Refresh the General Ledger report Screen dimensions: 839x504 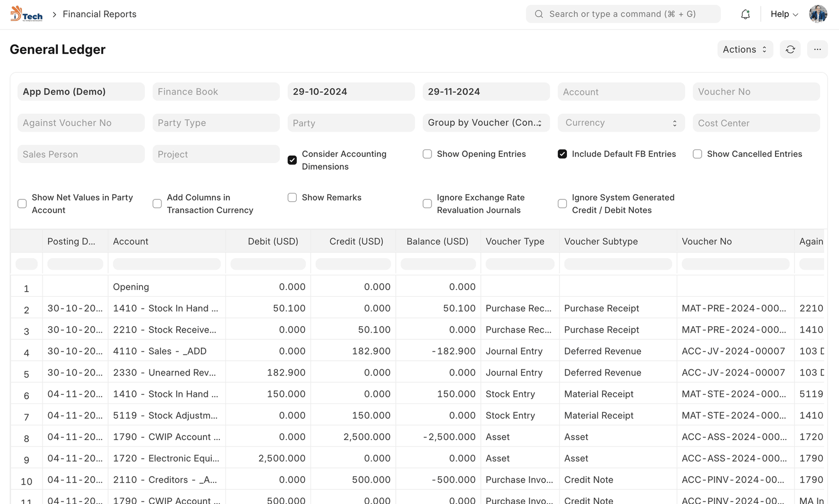[x=790, y=49]
